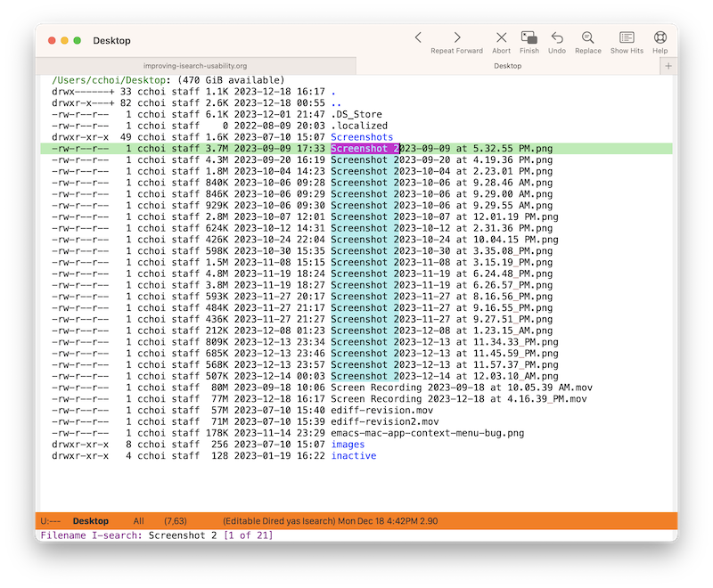Screen dimensions: 713x588
Task: Open the Screenshots directory link
Action: coord(362,137)
